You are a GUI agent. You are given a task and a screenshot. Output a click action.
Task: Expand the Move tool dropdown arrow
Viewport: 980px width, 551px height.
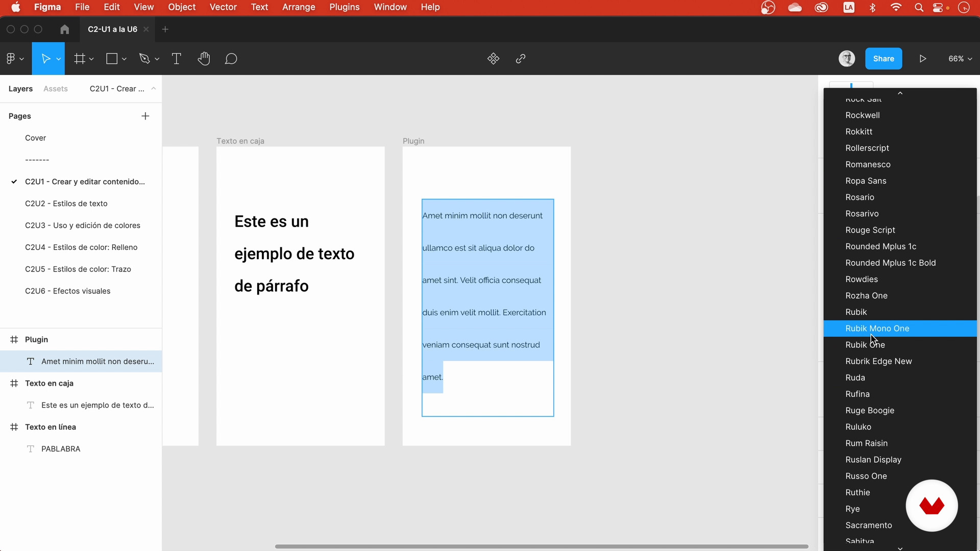[59, 59]
